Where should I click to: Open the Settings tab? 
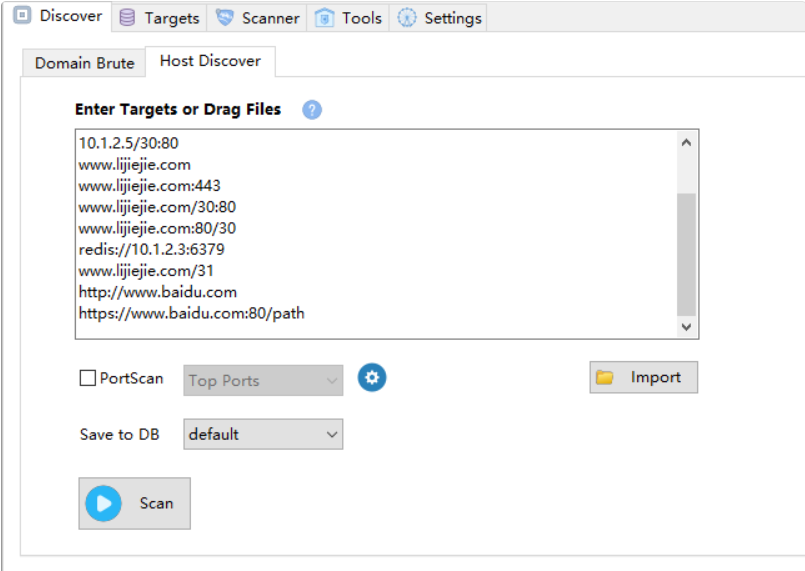coord(439,18)
